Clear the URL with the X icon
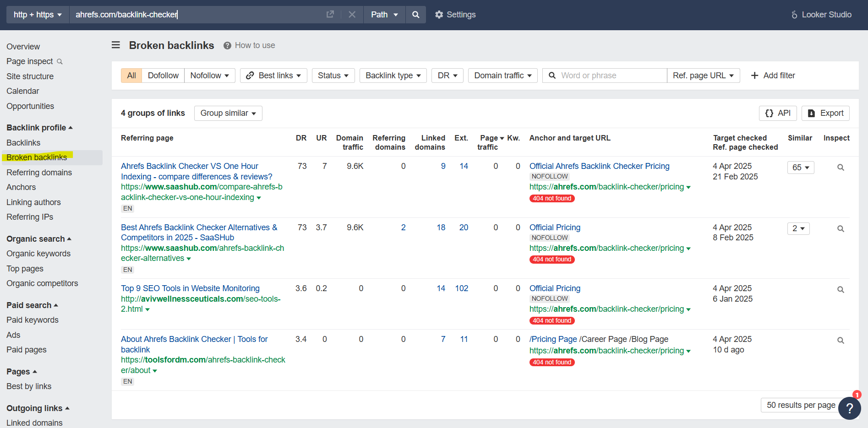 [x=352, y=15]
